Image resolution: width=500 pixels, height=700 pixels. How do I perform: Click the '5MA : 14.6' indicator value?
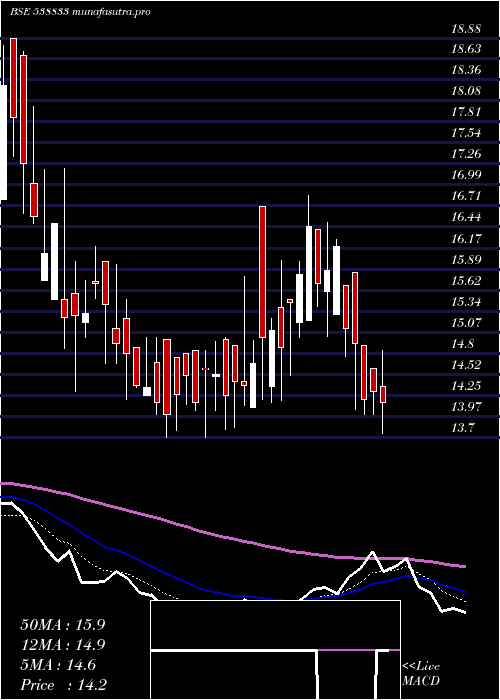pyautogui.click(x=58, y=665)
